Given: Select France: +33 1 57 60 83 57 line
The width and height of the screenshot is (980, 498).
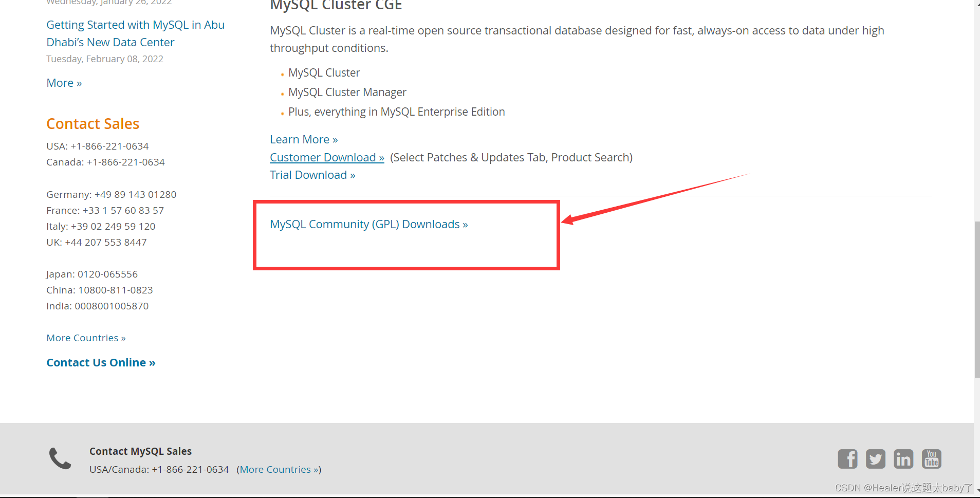Looking at the screenshot, I should click(105, 210).
